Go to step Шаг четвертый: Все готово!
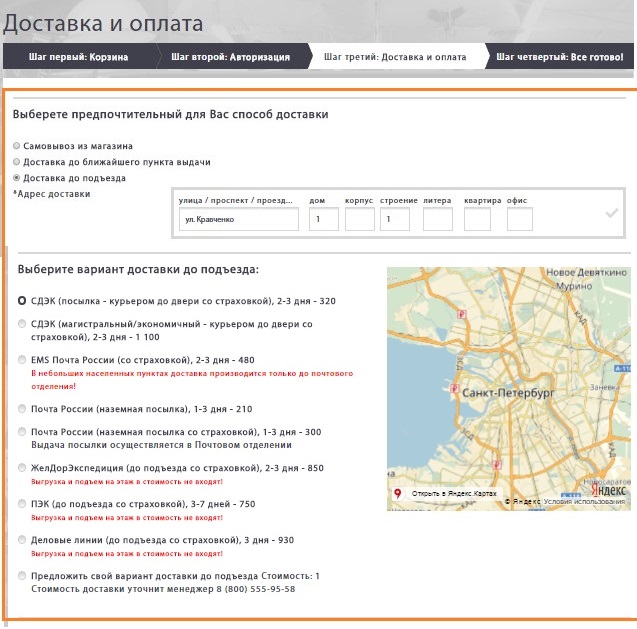This screenshot has width=637, height=629. coord(559,56)
